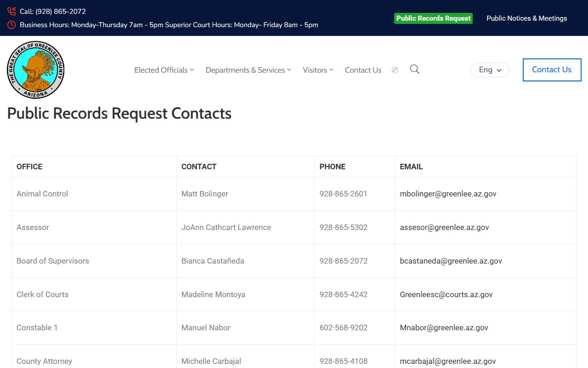Expand the Elected Officials menu

pos(164,70)
